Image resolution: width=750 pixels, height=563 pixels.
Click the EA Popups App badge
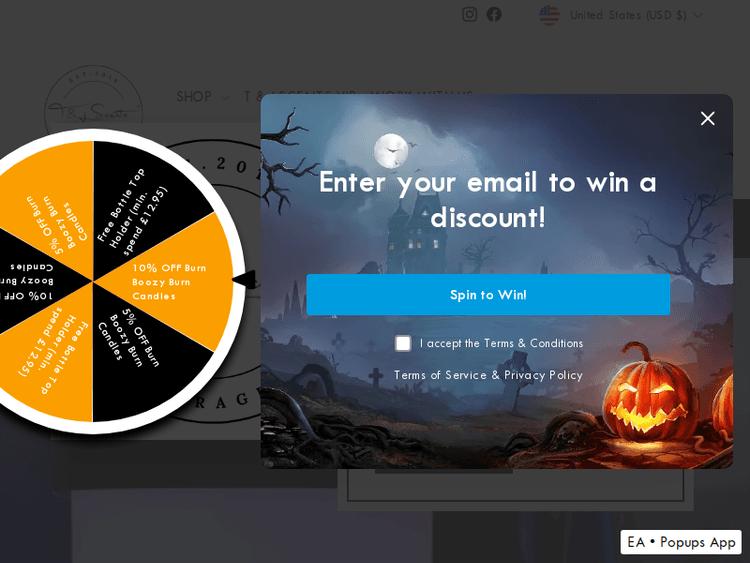[x=681, y=542]
